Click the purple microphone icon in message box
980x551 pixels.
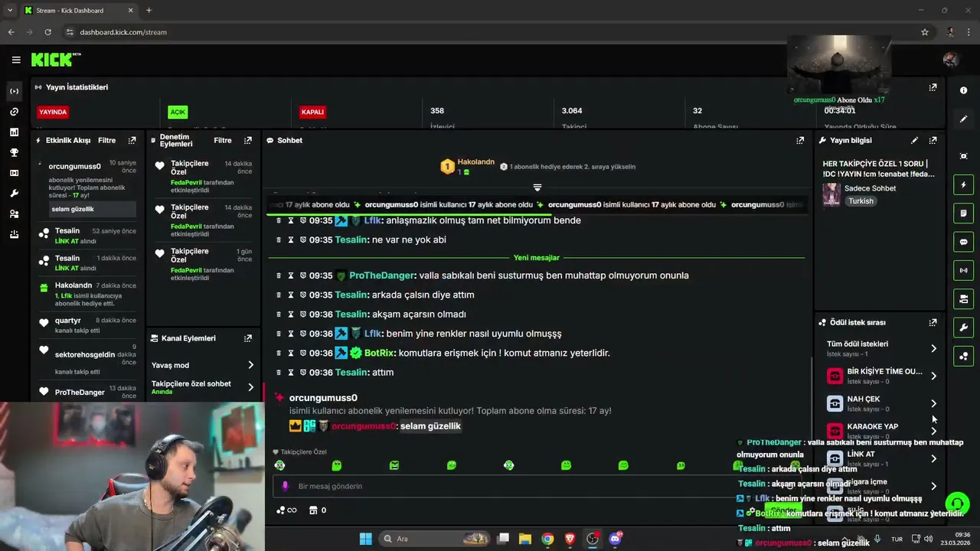click(286, 486)
